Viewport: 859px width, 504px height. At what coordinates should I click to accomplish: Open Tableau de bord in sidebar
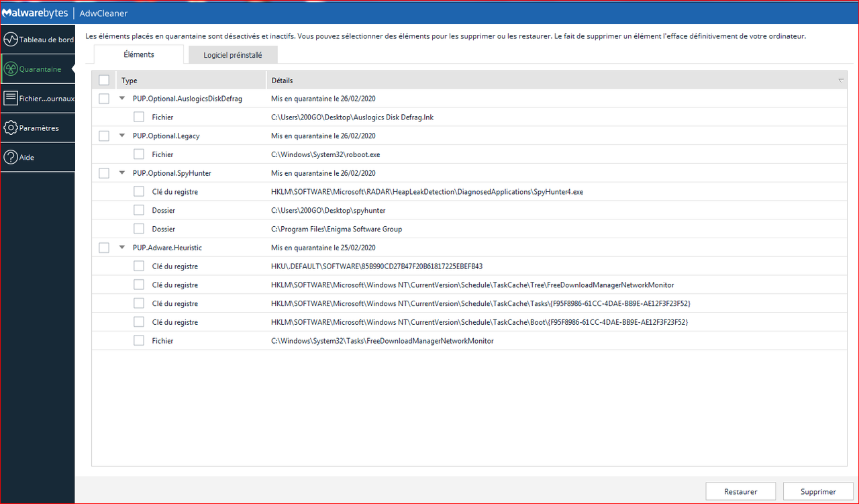click(x=37, y=40)
